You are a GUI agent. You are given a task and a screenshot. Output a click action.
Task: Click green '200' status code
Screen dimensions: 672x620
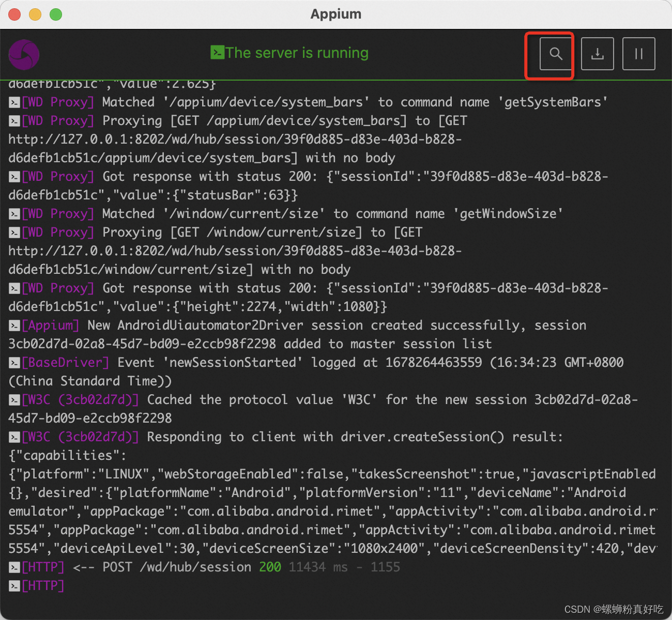tap(270, 567)
